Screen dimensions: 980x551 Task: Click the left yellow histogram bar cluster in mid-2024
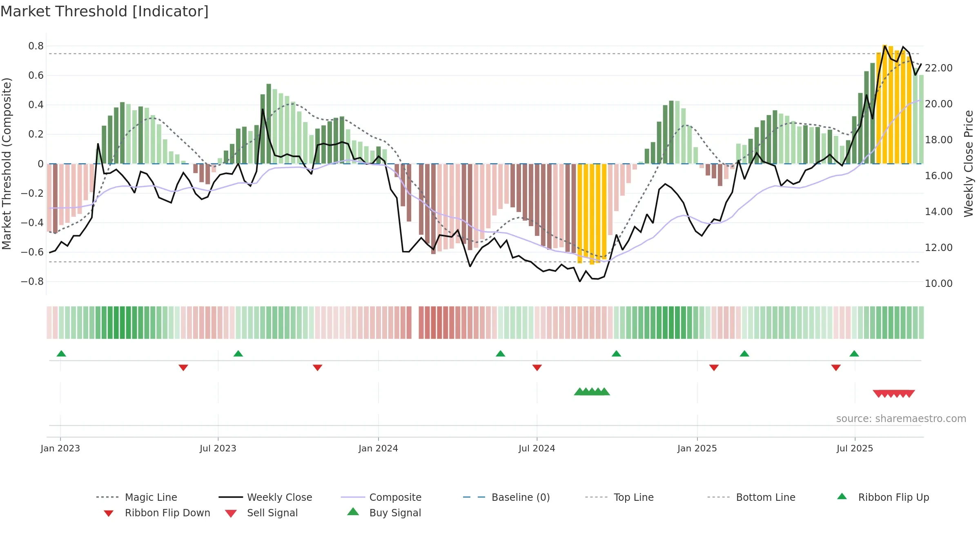tap(592, 213)
